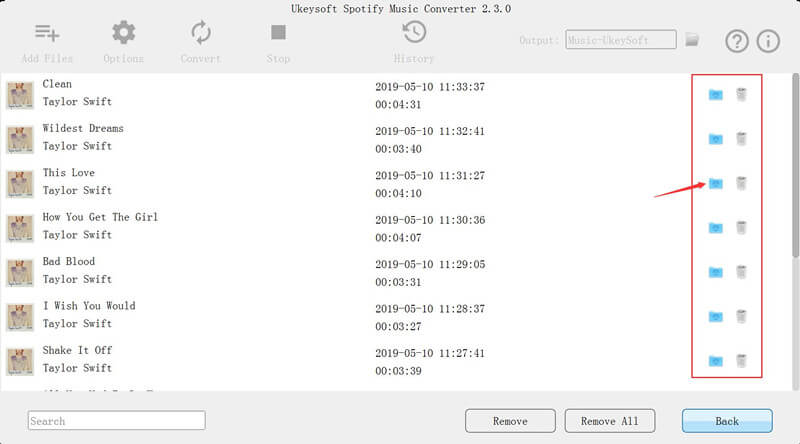The width and height of the screenshot is (800, 444).
Task: Select the Bad Blood album thumbnail
Action: tap(20, 273)
